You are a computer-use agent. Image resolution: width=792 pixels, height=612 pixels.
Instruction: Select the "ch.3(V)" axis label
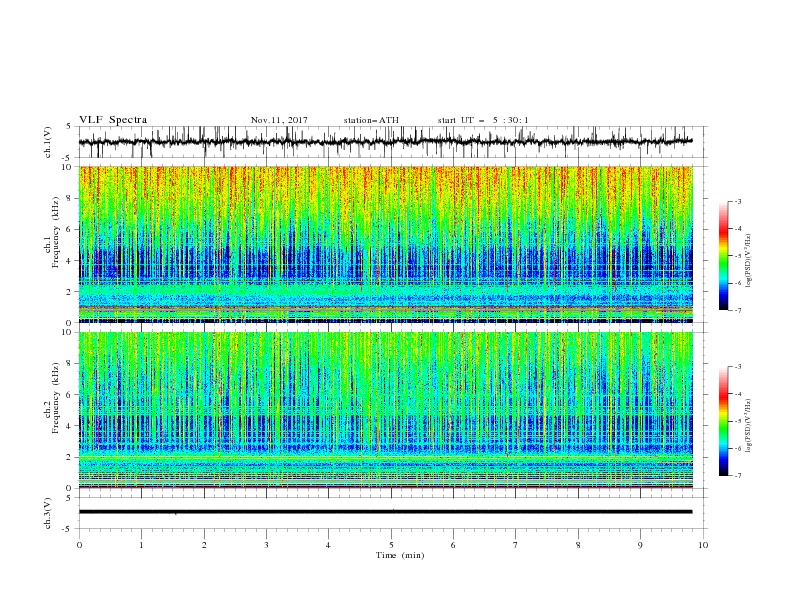48,513
